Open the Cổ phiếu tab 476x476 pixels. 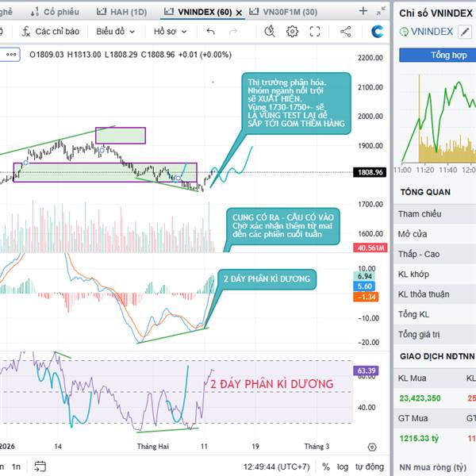[55, 12]
